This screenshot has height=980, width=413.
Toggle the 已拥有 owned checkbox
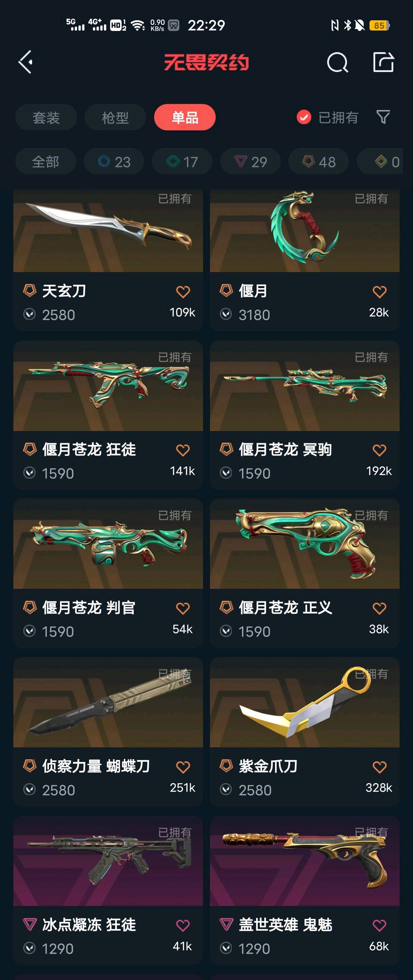tap(304, 117)
